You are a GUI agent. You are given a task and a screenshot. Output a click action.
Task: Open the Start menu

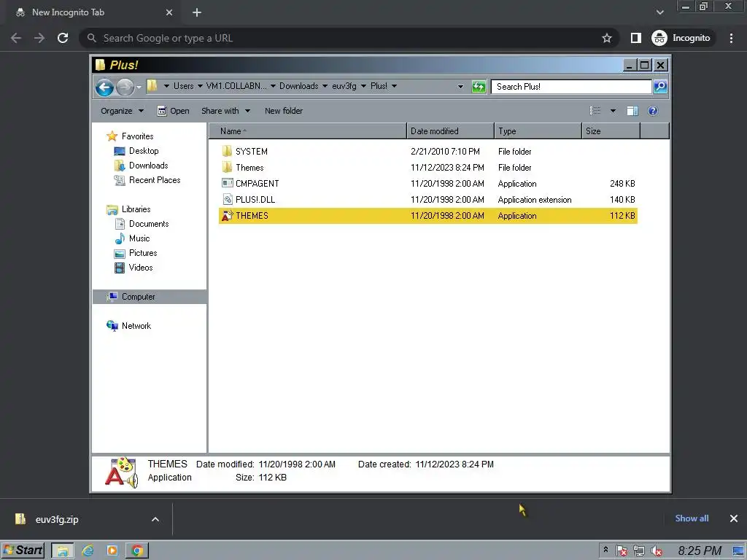(x=23, y=551)
